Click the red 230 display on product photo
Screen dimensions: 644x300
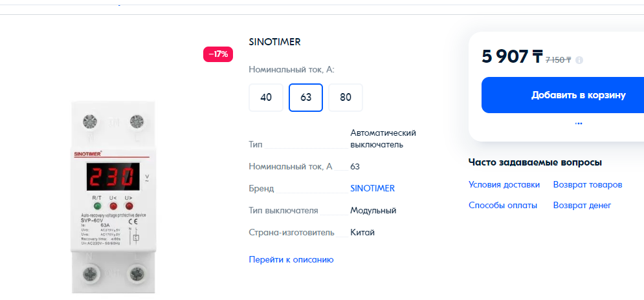coord(112,177)
